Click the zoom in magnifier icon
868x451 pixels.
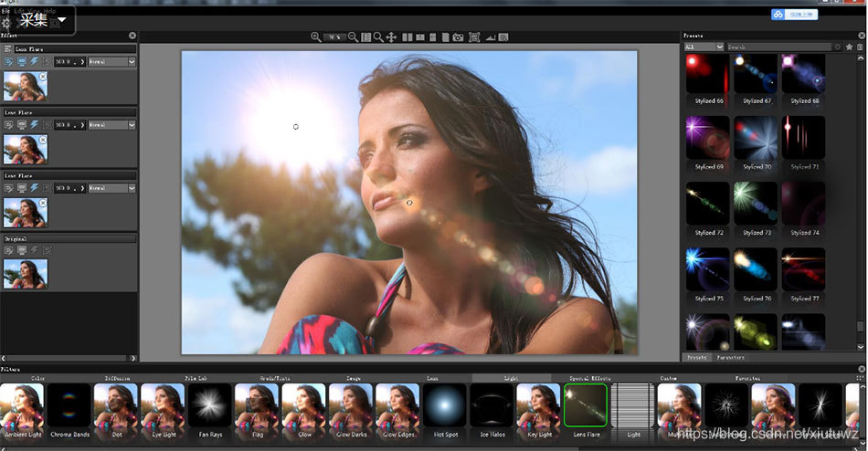[x=315, y=37]
